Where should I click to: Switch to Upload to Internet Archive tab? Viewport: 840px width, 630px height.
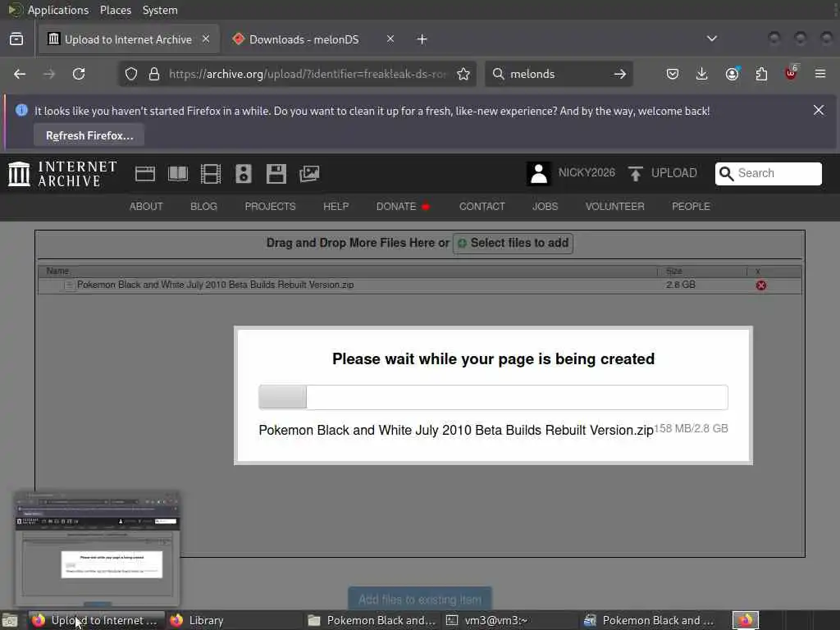[x=129, y=39]
